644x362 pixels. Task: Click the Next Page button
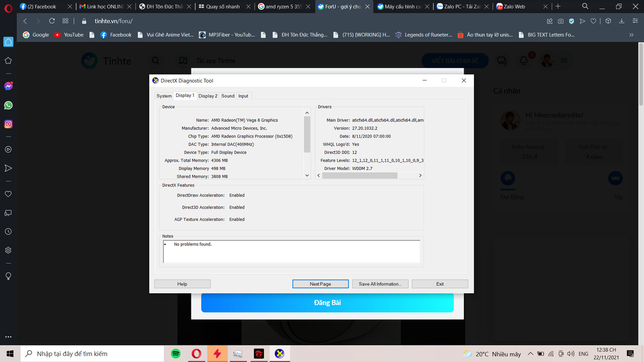pyautogui.click(x=320, y=284)
